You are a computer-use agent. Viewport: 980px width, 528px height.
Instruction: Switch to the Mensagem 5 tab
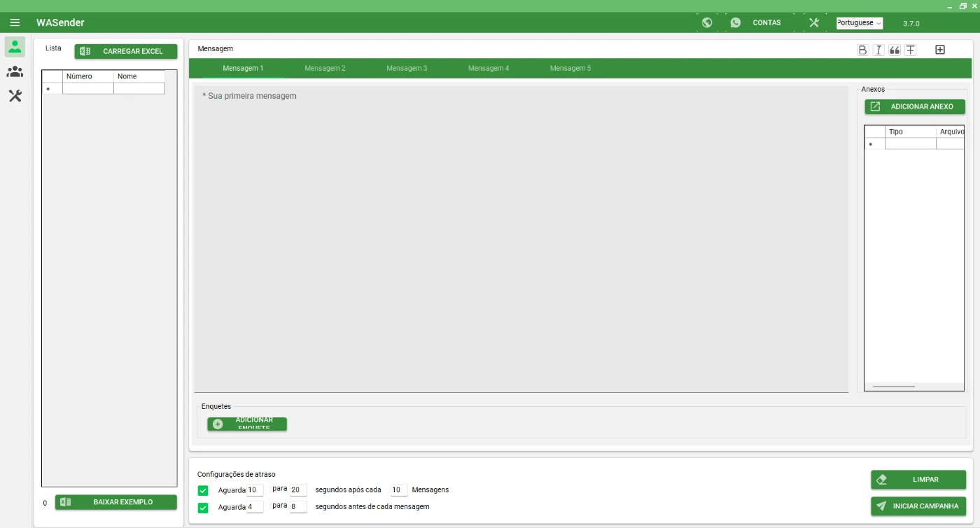tap(570, 69)
